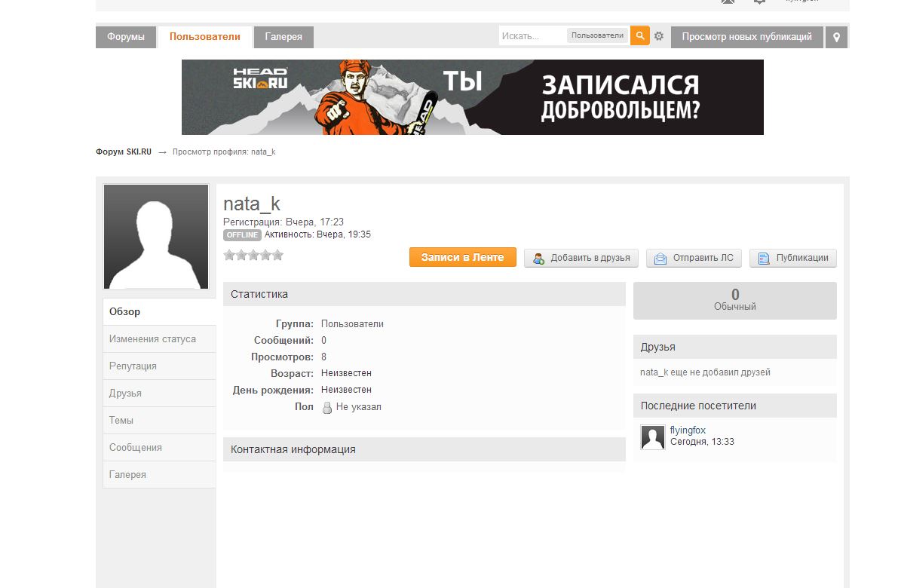898x588 pixels.
Task: Open advanced search gear icon
Action: [659, 36]
